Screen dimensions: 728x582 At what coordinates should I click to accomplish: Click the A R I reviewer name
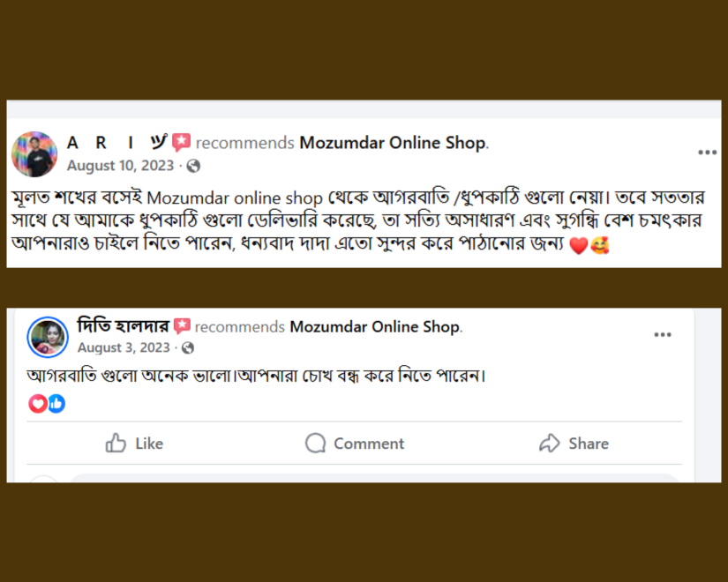116,143
